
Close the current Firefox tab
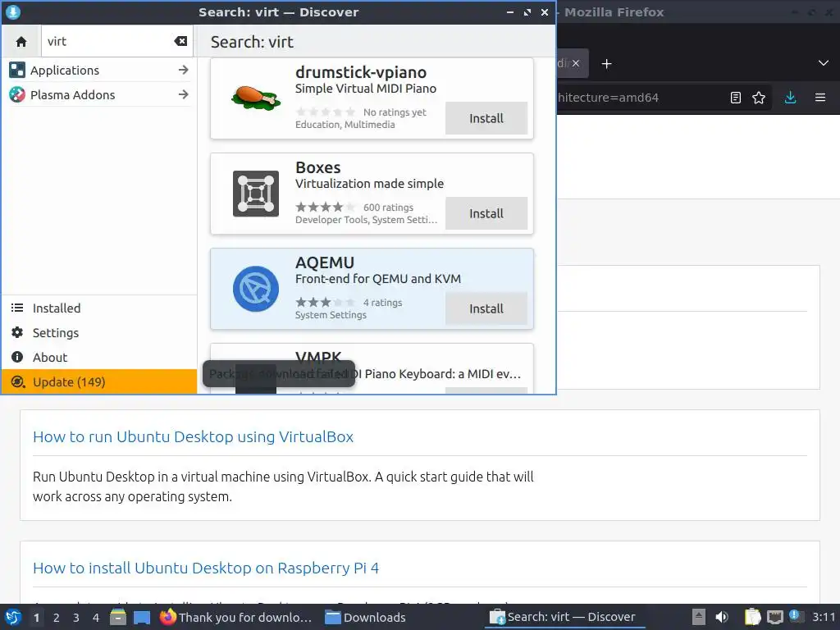[575, 63]
